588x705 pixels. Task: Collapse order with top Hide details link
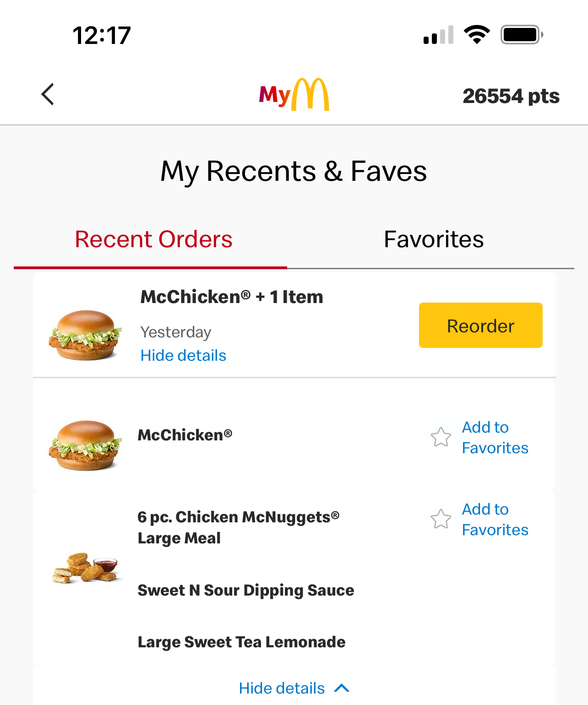tap(183, 356)
